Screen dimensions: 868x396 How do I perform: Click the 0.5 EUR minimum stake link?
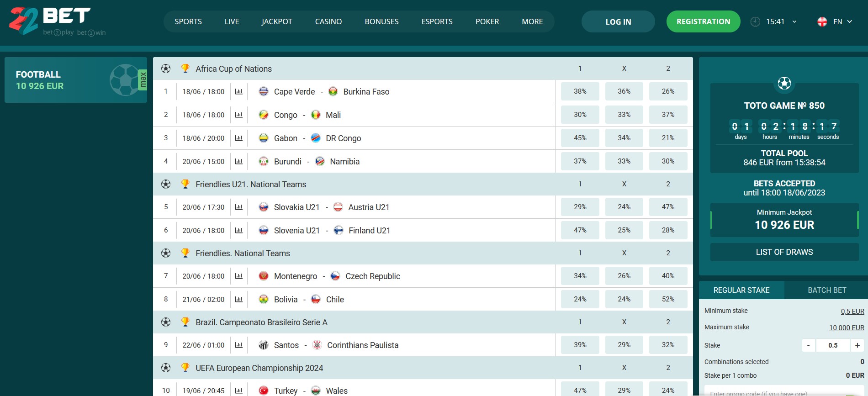(852, 311)
